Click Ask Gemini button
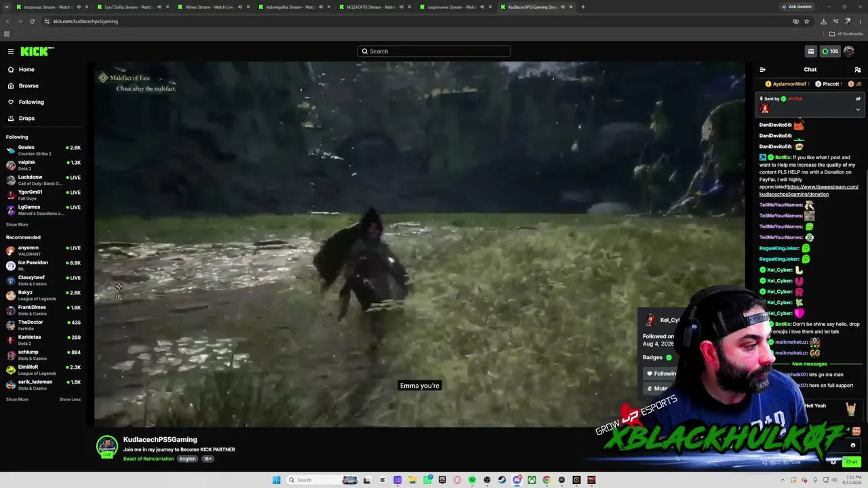This screenshot has width=868, height=488. click(795, 7)
